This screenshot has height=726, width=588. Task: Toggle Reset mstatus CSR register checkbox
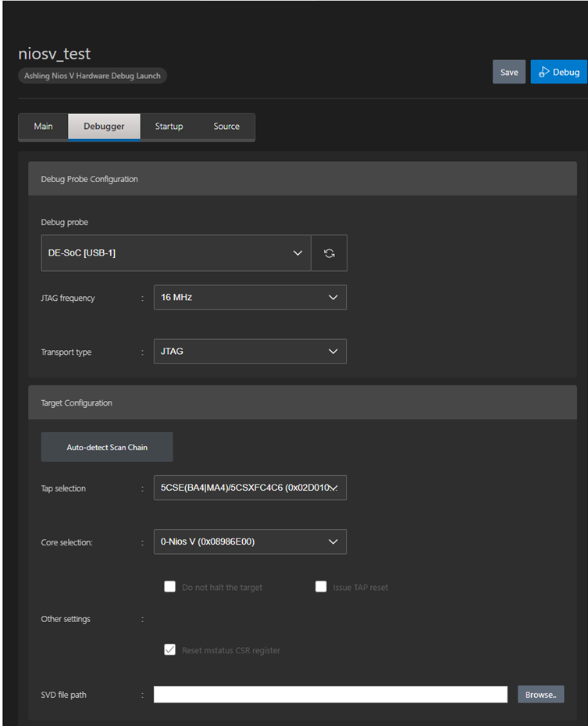click(169, 649)
